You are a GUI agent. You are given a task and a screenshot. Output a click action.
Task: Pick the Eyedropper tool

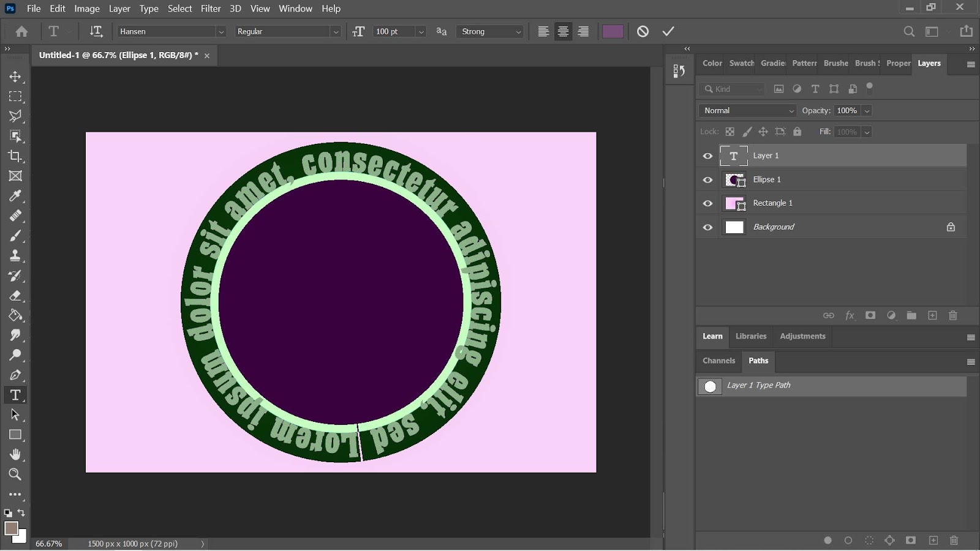[15, 196]
